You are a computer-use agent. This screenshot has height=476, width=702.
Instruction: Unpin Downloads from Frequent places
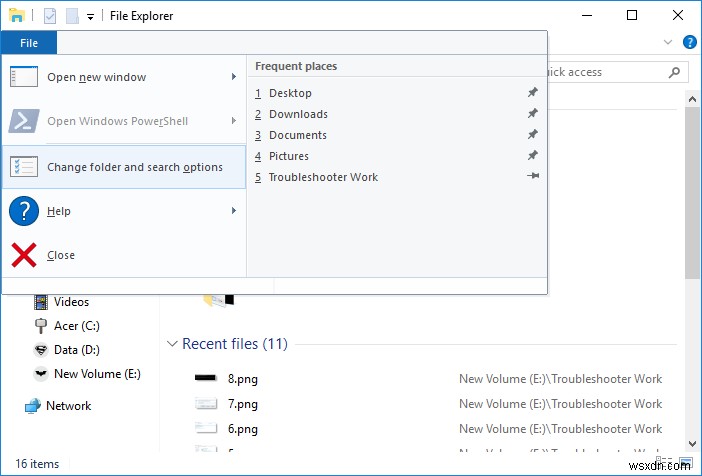click(x=532, y=114)
